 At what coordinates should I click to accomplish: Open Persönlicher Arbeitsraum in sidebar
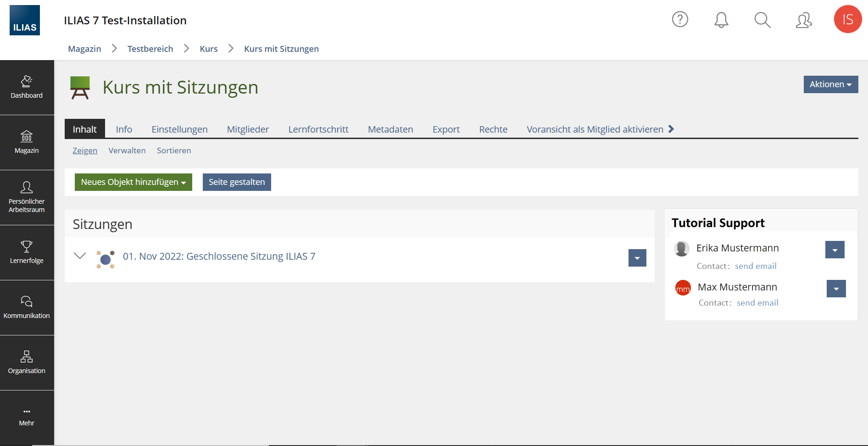[27, 197]
